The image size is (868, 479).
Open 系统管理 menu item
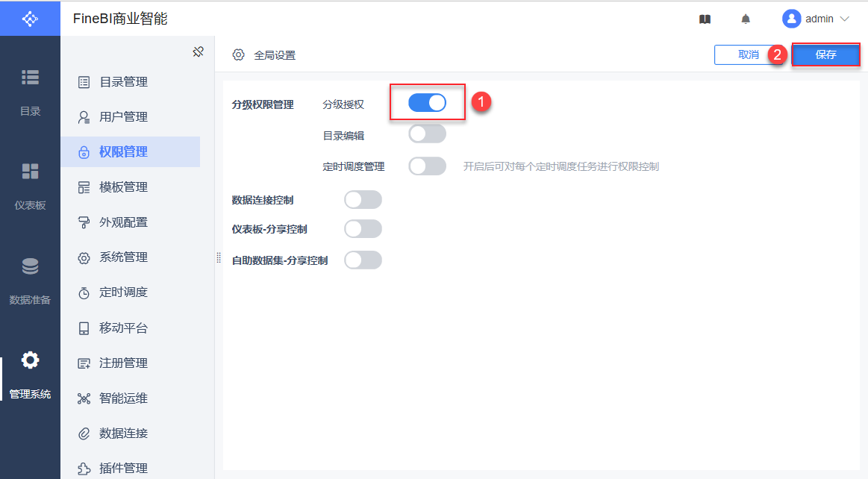[x=123, y=257]
